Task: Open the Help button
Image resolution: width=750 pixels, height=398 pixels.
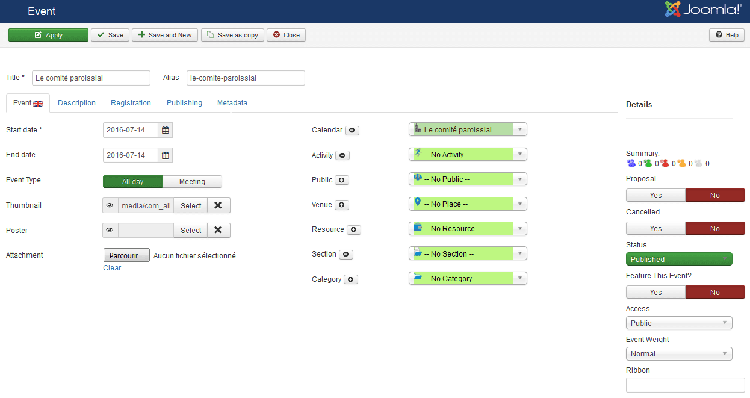Action: [727, 35]
